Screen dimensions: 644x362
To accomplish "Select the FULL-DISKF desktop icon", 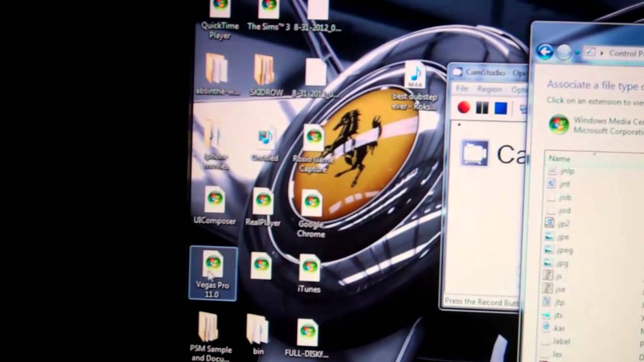I will 306,339.
